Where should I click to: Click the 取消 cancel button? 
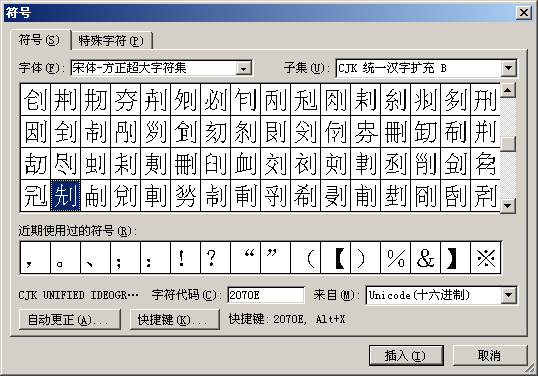[x=490, y=355]
